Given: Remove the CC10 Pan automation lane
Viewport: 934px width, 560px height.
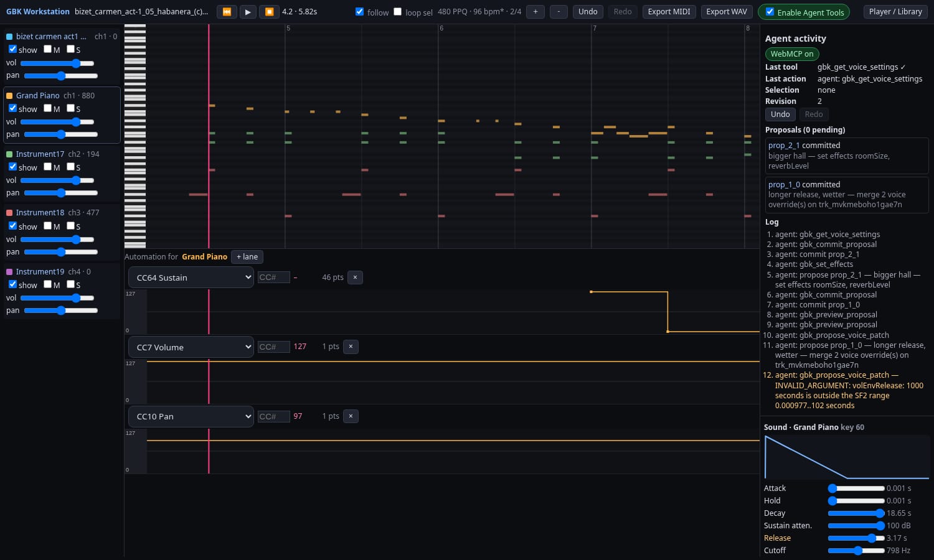Looking at the screenshot, I should pyautogui.click(x=351, y=416).
